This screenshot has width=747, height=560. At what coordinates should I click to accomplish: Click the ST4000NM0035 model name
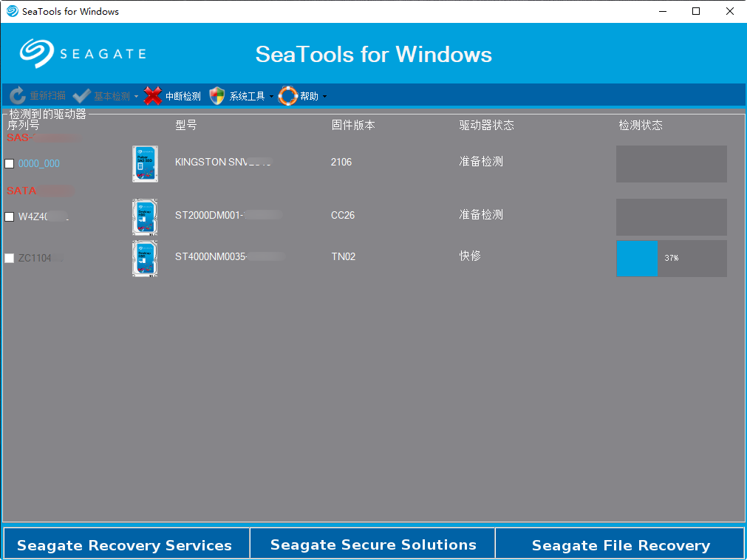coord(230,256)
